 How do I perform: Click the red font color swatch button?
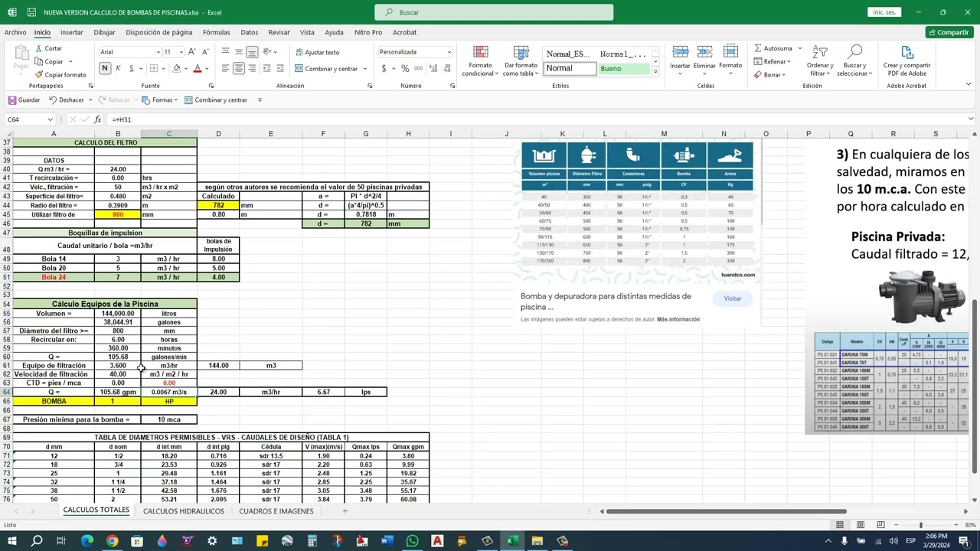(197, 68)
